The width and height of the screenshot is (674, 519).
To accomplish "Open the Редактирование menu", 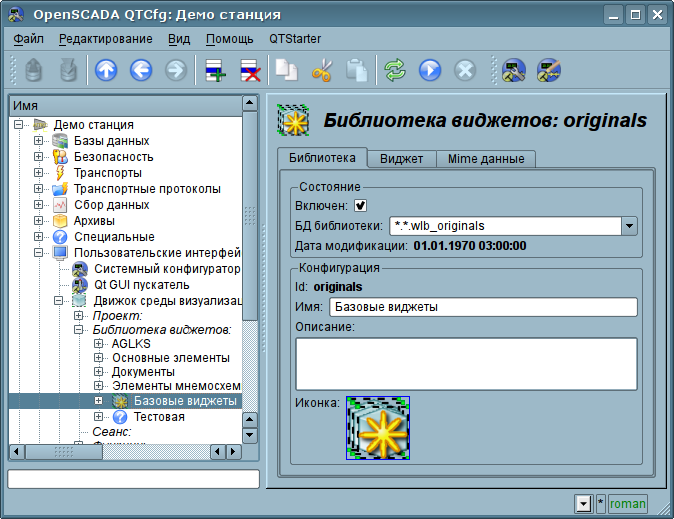I will pos(105,39).
